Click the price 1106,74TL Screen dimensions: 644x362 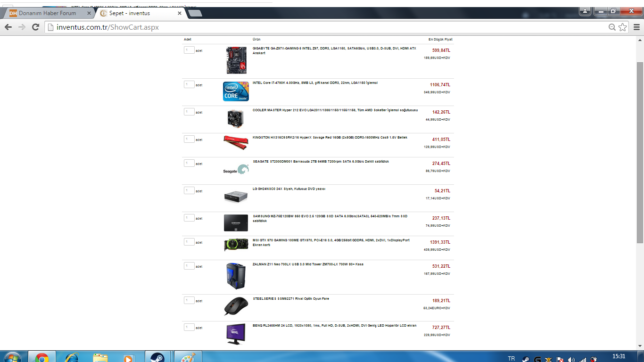point(440,85)
